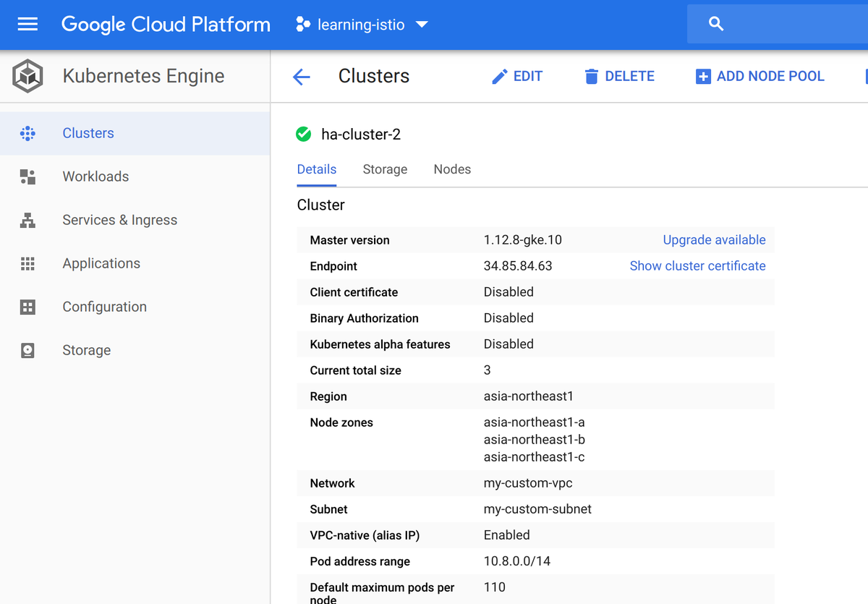
Task: Click the Kubernetes alpha features Disabled value
Action: coord(509,344)
